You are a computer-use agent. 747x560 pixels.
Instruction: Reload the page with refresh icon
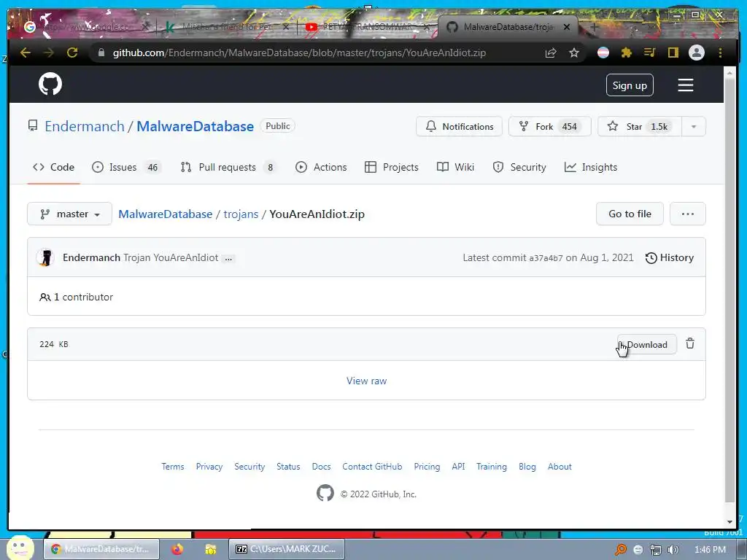(x=72, y=52)
